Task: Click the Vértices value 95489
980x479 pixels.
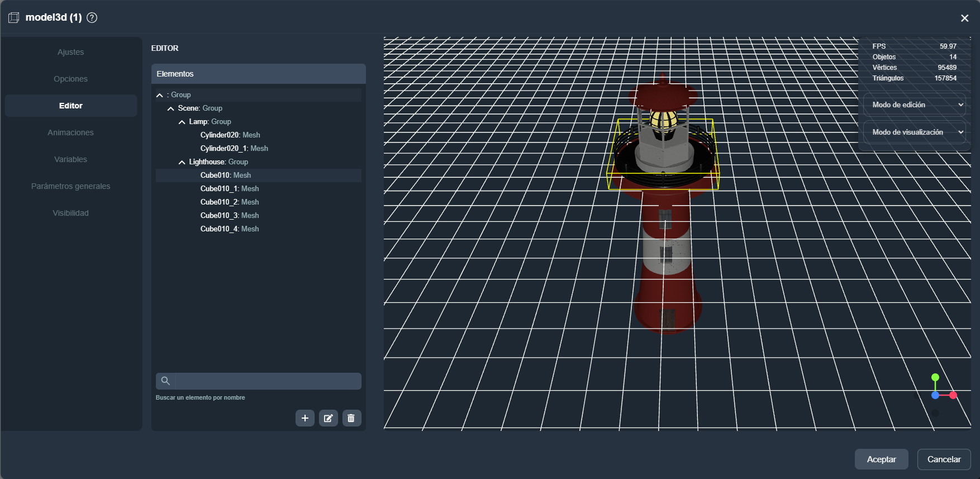Action: 947,68
